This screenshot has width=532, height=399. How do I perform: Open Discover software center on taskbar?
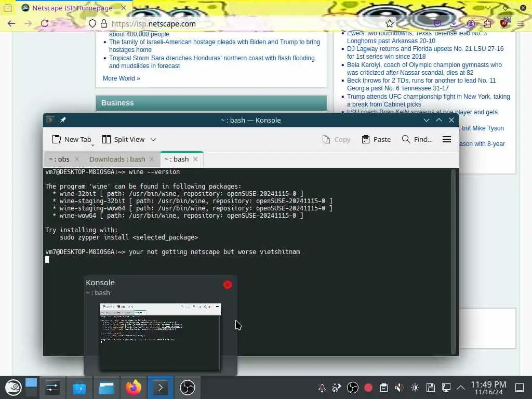point(79,388)
